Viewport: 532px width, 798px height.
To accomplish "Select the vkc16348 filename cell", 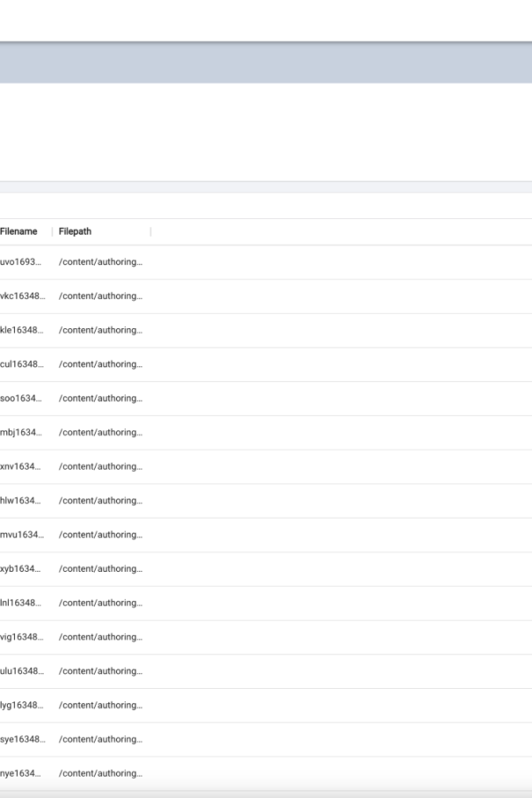I will 23,296.
